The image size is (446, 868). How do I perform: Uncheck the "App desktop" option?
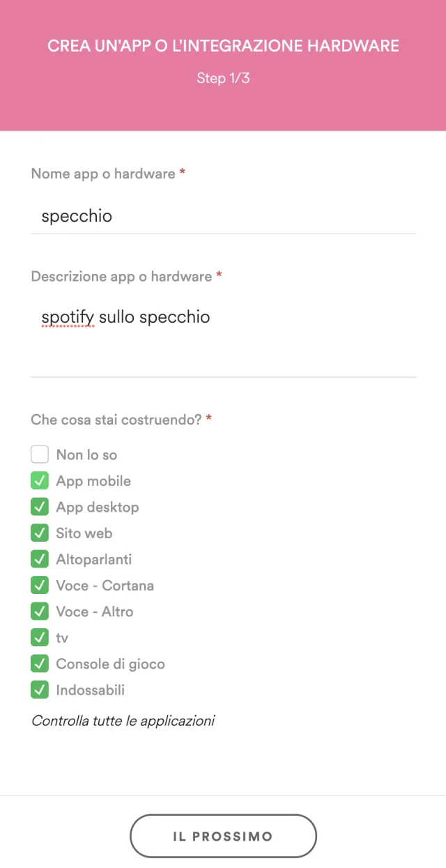click(x=40, y=507)
